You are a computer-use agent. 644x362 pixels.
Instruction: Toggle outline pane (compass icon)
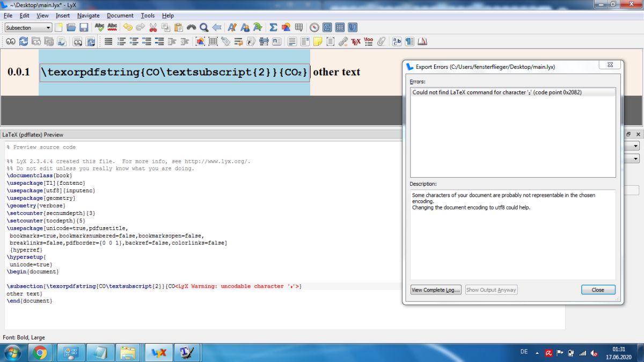click(x=314, y=27)
